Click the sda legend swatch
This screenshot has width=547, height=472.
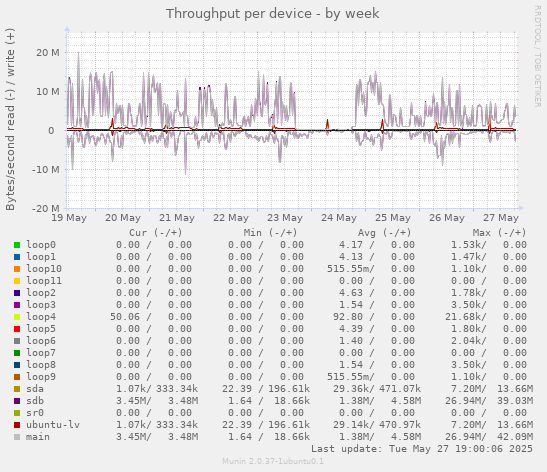(x=17, y=389)
